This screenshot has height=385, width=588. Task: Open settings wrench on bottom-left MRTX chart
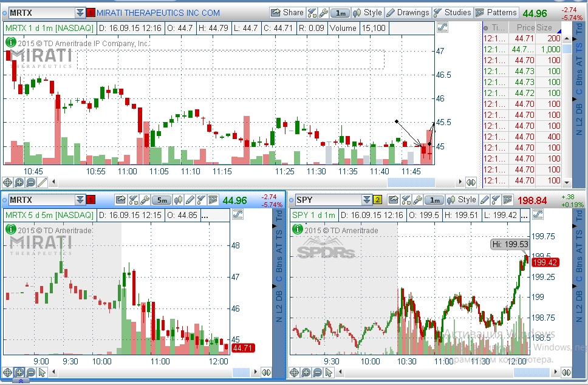click(x=145, y=200)
